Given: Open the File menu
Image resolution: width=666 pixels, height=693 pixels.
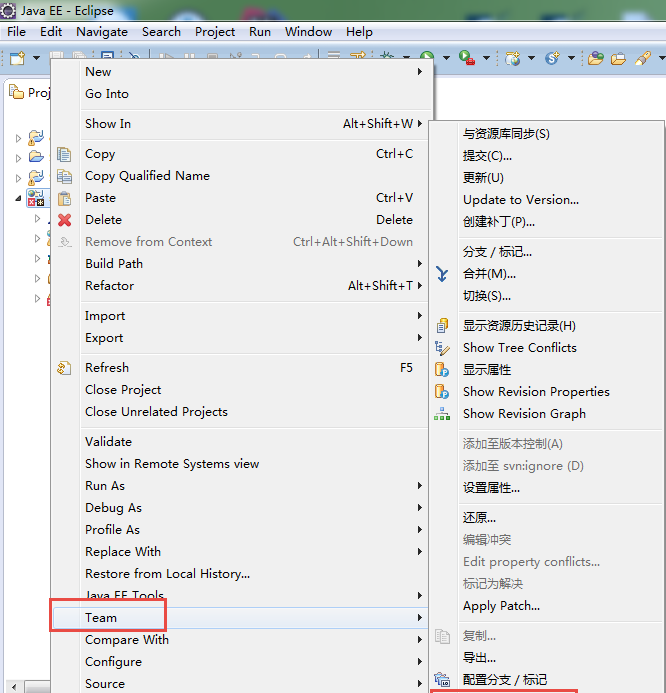Looking at the screenshot, I should click(16, 32).
